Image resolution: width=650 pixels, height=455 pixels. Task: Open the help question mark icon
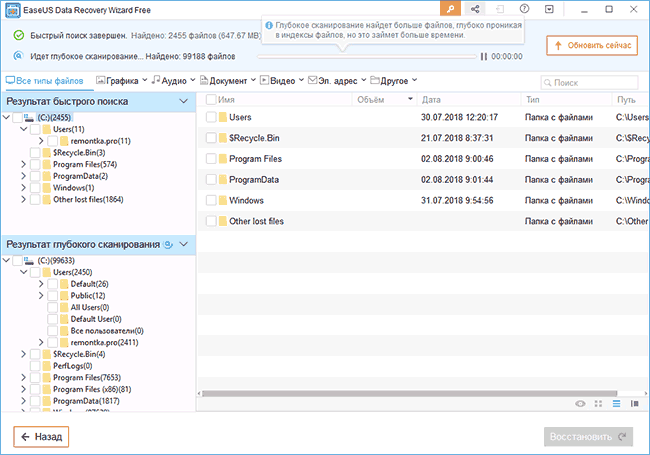coord(524,9)
